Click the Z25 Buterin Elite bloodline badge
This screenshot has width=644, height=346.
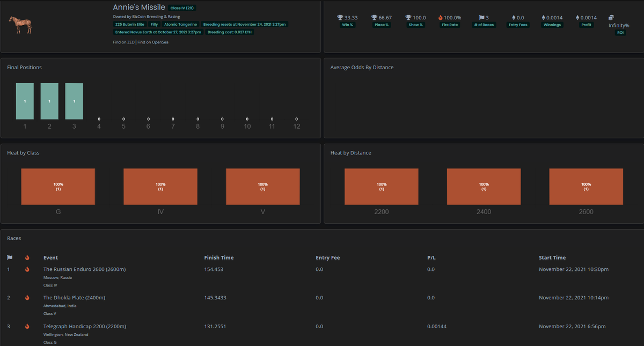click(x=129, y=24)
